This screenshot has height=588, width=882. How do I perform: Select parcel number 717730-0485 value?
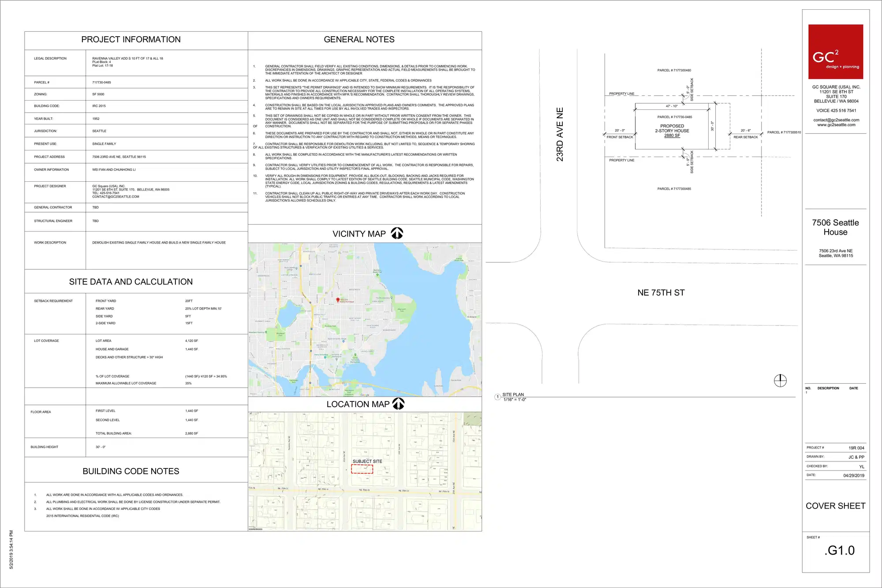pyautogui.click(x=101, y=82)
